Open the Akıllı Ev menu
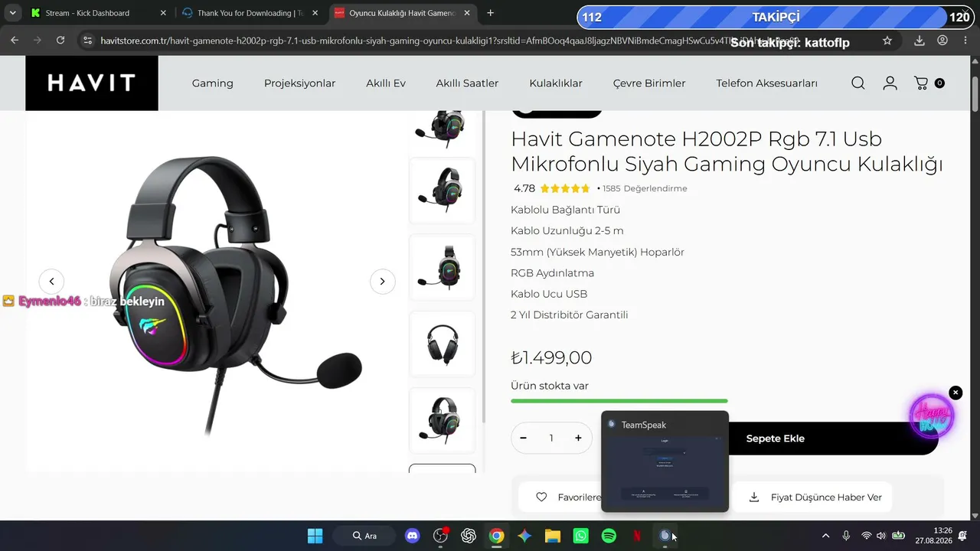The height and width of the screenshot is (551, 980). [x=386, y=83]
